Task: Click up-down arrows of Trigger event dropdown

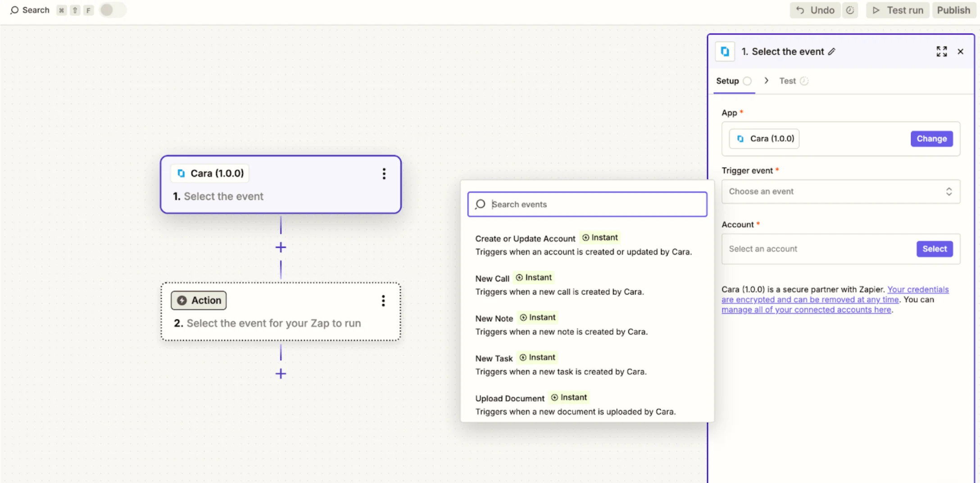Action: tap(949, 191)
